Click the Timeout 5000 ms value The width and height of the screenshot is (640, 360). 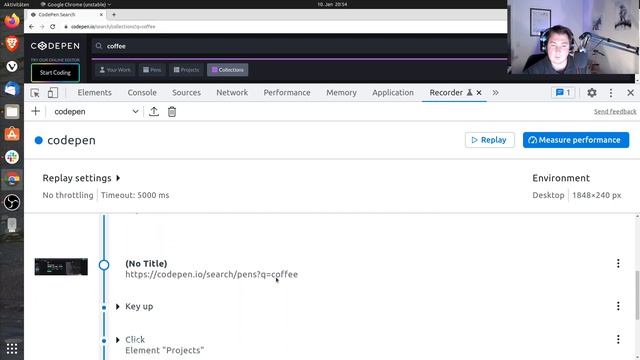(x=135, y=195)
